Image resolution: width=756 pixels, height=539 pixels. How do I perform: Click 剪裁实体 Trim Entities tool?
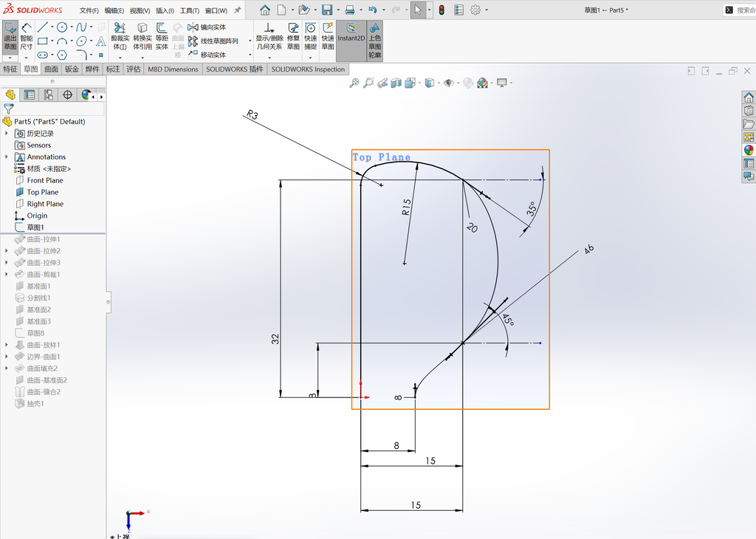coord(120,36)
